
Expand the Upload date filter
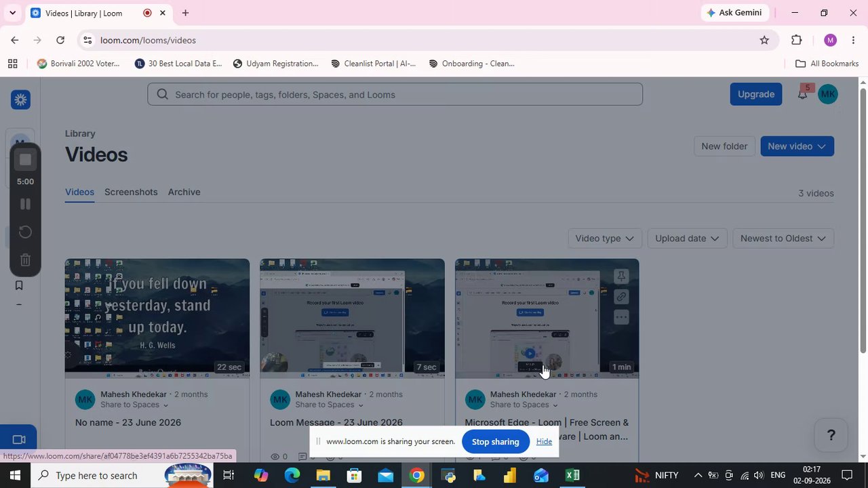pos(687,239)
